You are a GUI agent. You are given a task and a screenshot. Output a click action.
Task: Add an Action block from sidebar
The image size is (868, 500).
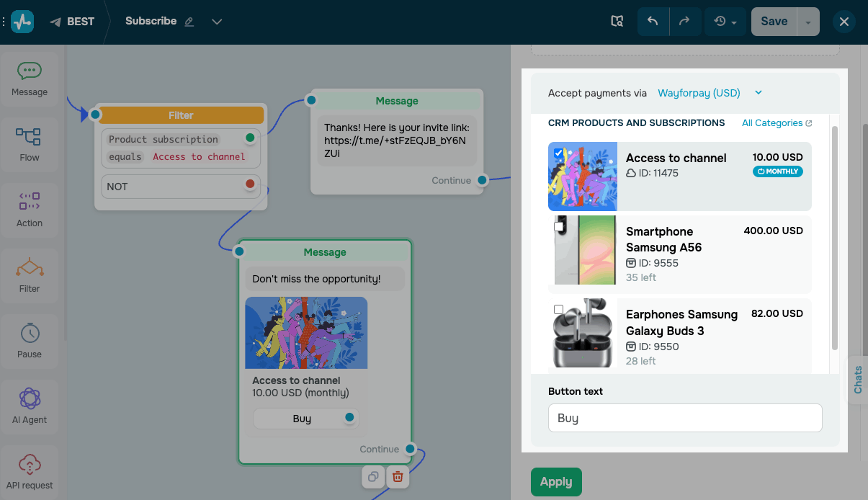tap(30, 210)
